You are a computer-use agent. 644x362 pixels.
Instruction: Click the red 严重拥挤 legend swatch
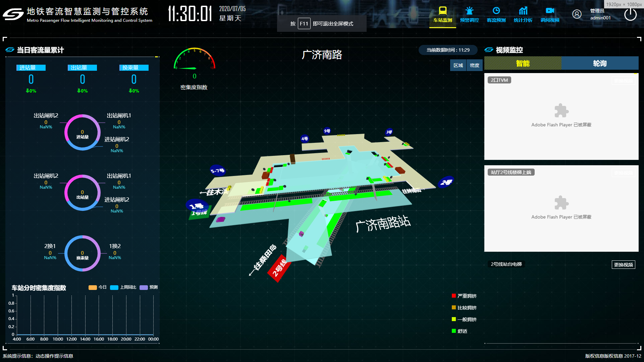point(454,296)
